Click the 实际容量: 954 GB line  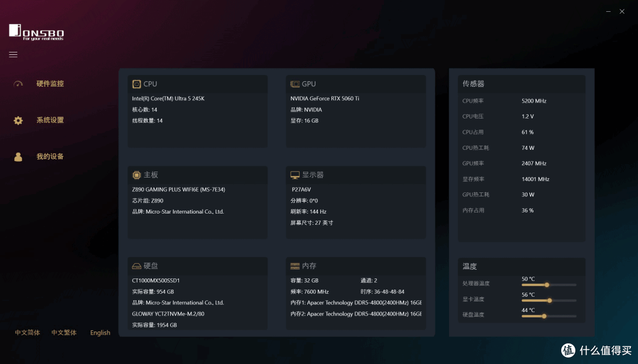153,292
